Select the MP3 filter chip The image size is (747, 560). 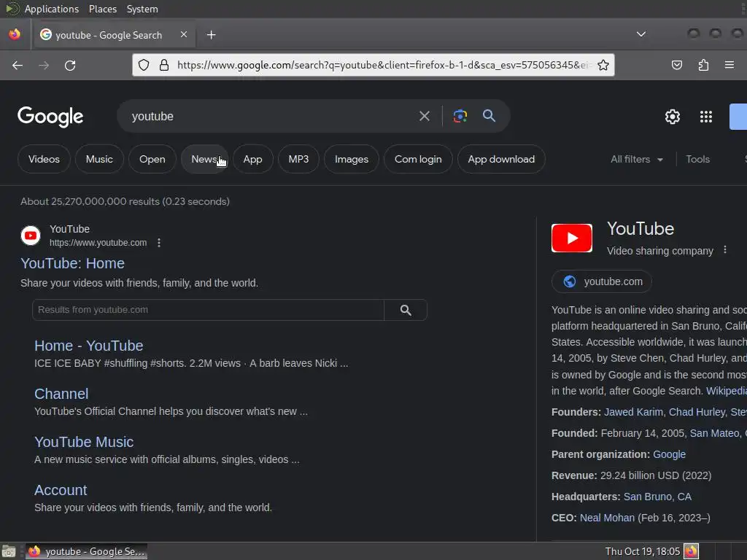tap(298, 159)
